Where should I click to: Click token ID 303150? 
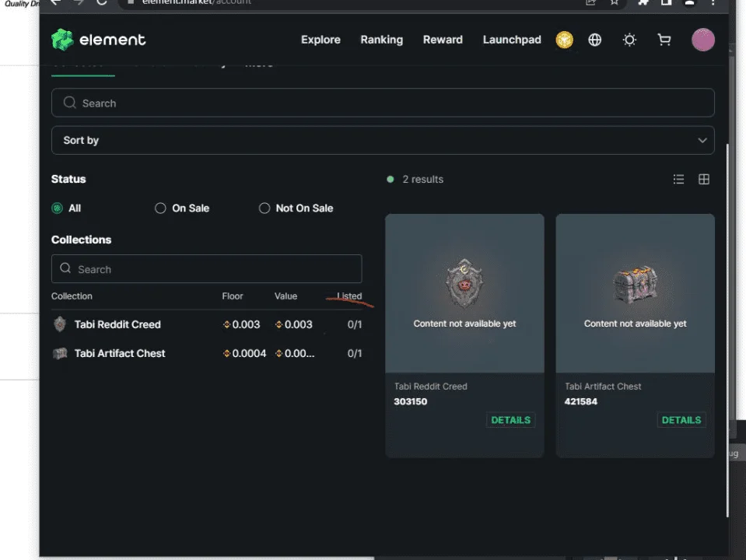point(410,401)
